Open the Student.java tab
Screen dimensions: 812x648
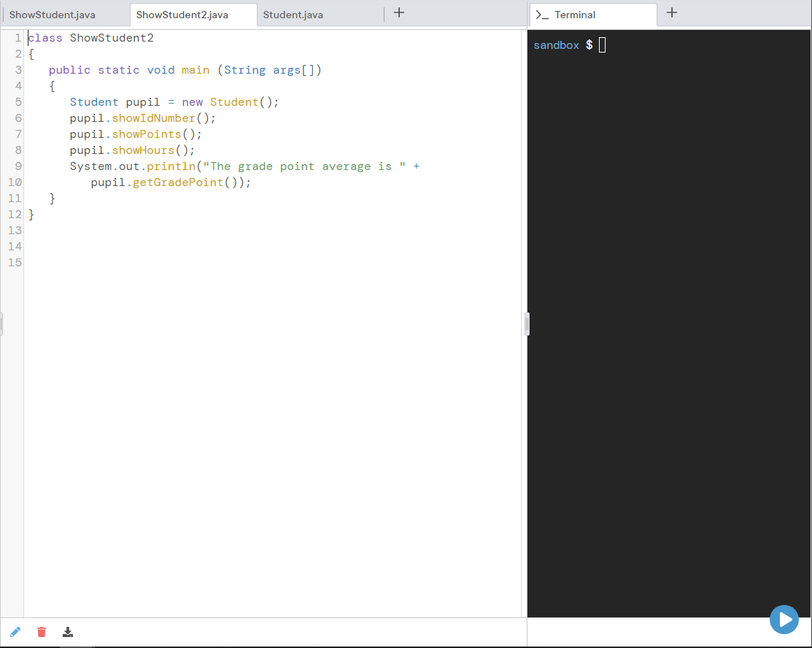(293, 13)
